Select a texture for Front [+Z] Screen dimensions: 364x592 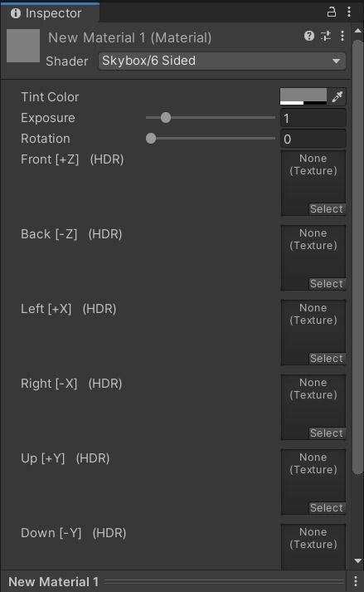click(327, 208)
